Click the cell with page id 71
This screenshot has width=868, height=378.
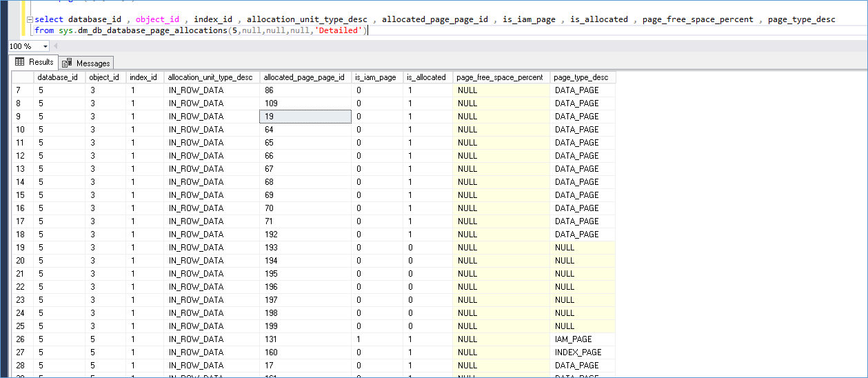pos(305,221)
